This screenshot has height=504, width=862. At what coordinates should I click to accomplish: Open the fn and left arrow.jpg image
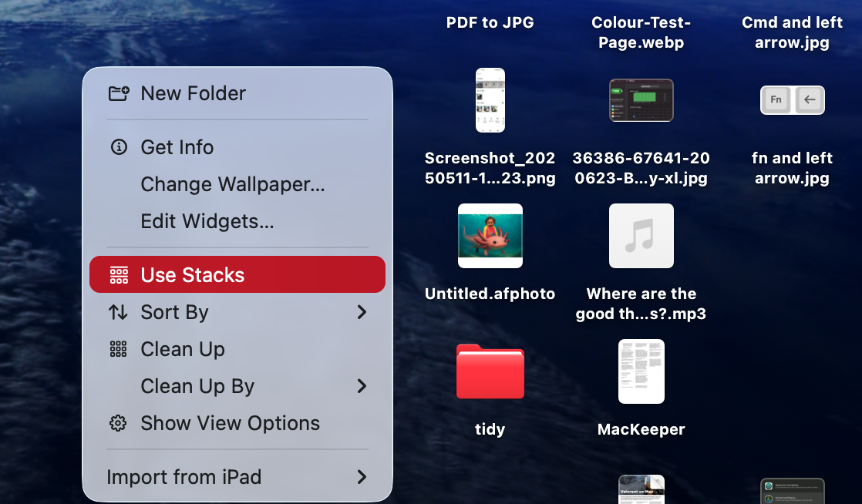pyautogui.click(x=792, y=99)
